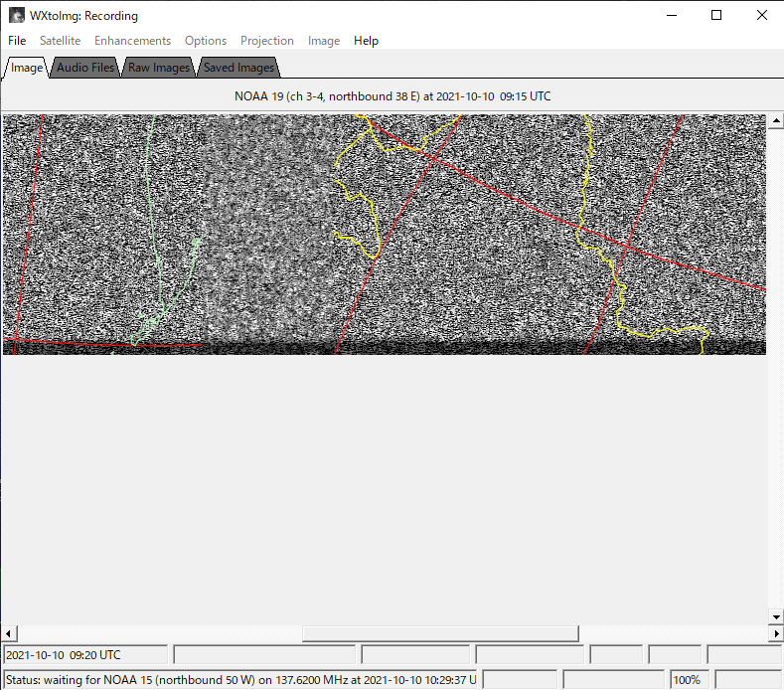Click the NOAA 19 satellite image

(385, 234)
